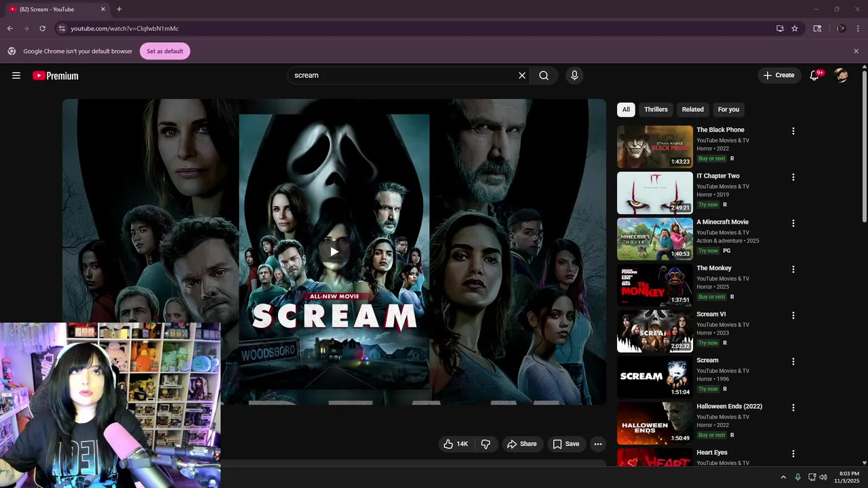Dismiss default browser infobar
The image size is (868, 488).
point(856,51)
